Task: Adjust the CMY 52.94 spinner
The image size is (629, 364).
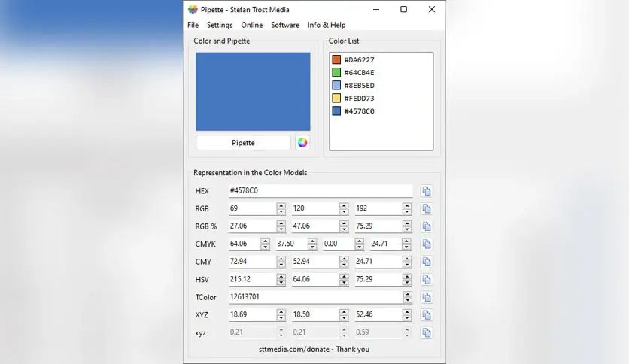Action: [x=344, y=262]
